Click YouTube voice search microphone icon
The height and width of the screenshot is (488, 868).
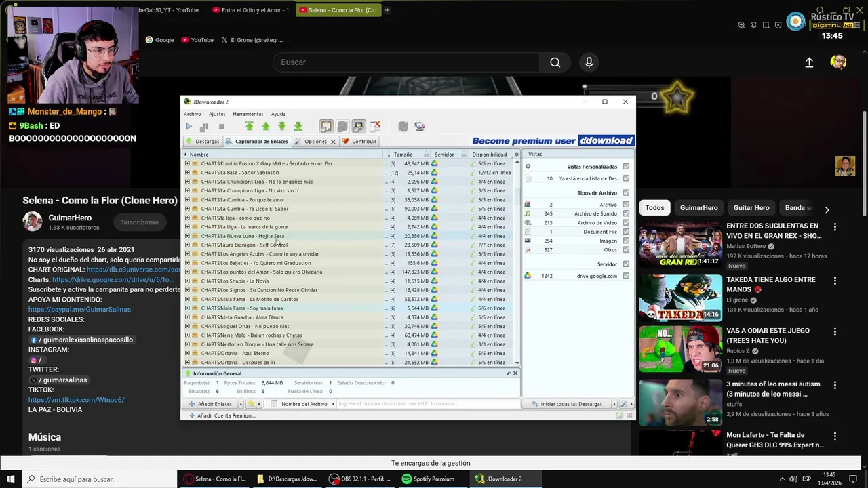tap(589, 62)
